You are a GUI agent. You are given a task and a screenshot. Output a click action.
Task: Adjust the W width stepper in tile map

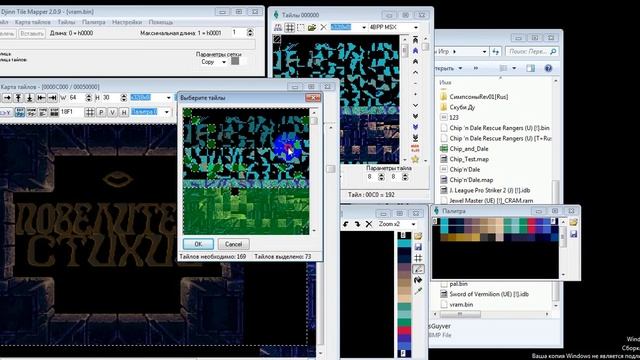tap(89, 98)
